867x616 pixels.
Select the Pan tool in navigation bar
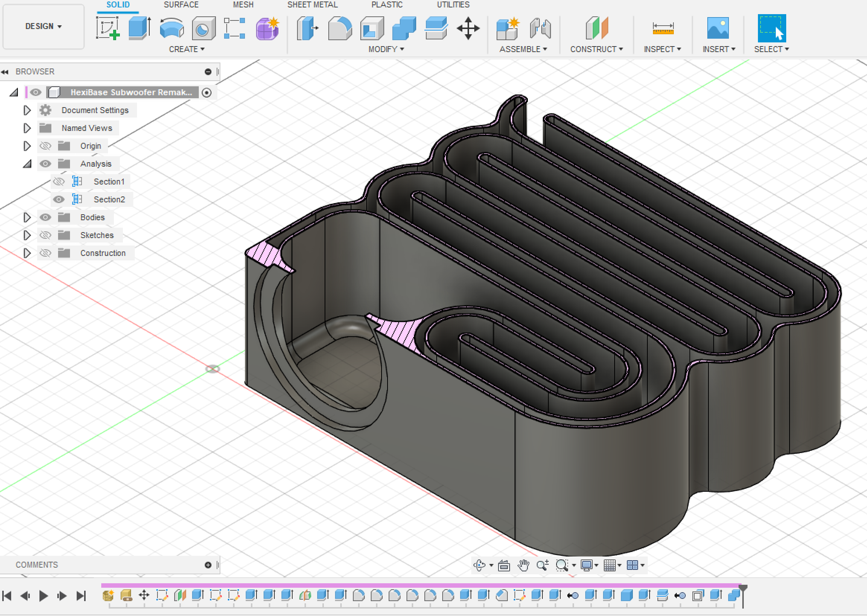(523, 565)
